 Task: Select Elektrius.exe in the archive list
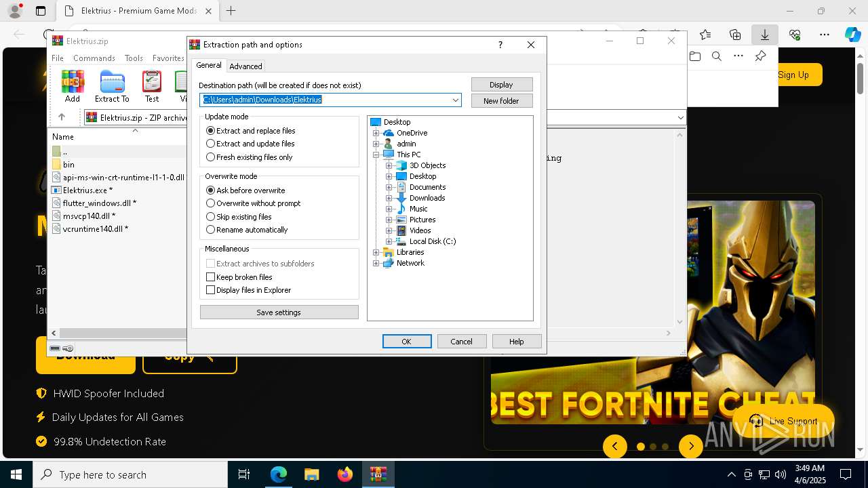click(87, 190)
